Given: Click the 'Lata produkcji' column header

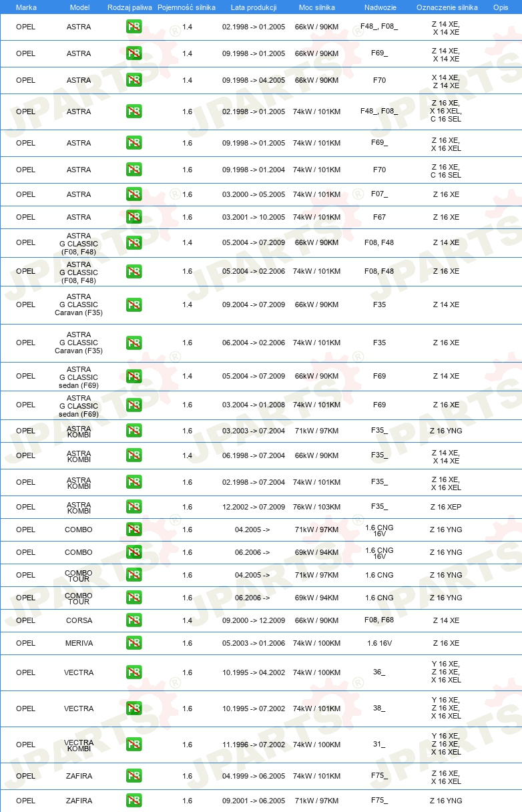Looking at the screenshot, I should point(254,7).
